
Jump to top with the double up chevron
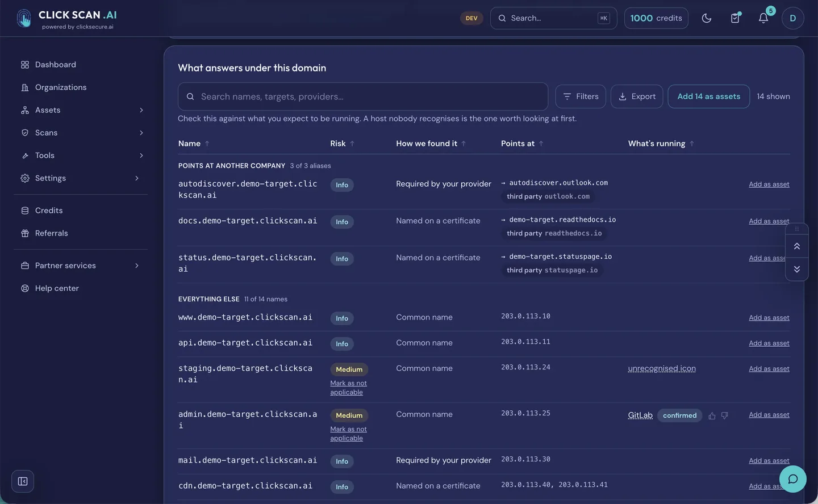pyautogui.click(x=797, y=246)
